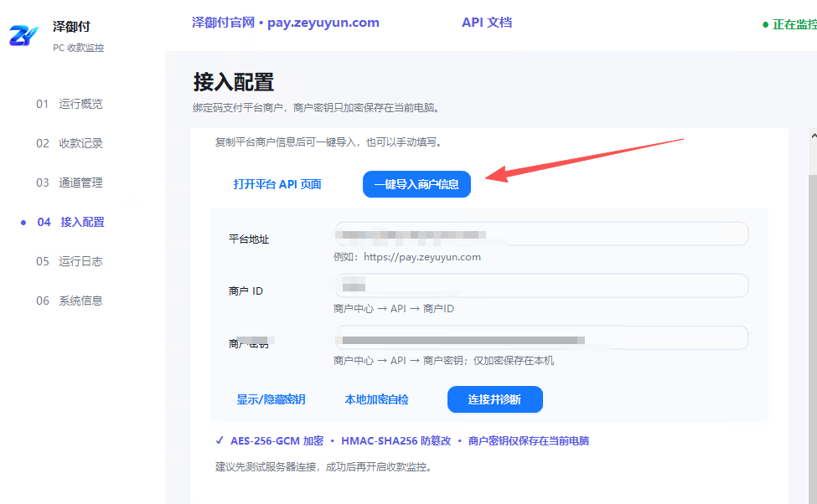Screen dimensions: 817x504
Task: Click the AES-256-GCM 加密 security note
Action: click(x=277, y=441)
